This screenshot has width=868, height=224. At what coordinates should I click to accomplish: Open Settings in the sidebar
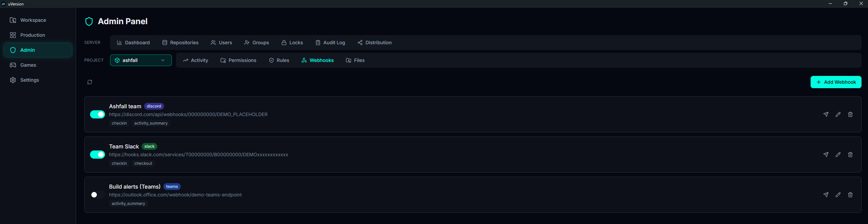[x=38, y=80]
